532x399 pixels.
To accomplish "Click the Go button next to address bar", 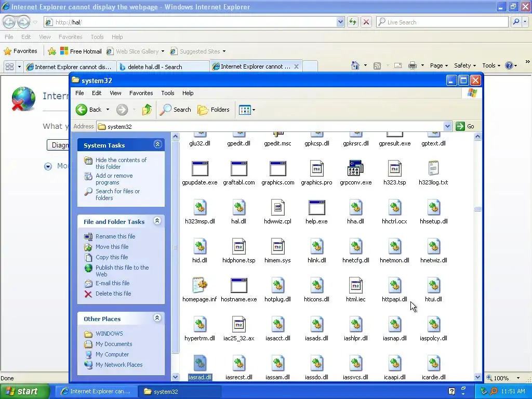I will tap(465, 126).
